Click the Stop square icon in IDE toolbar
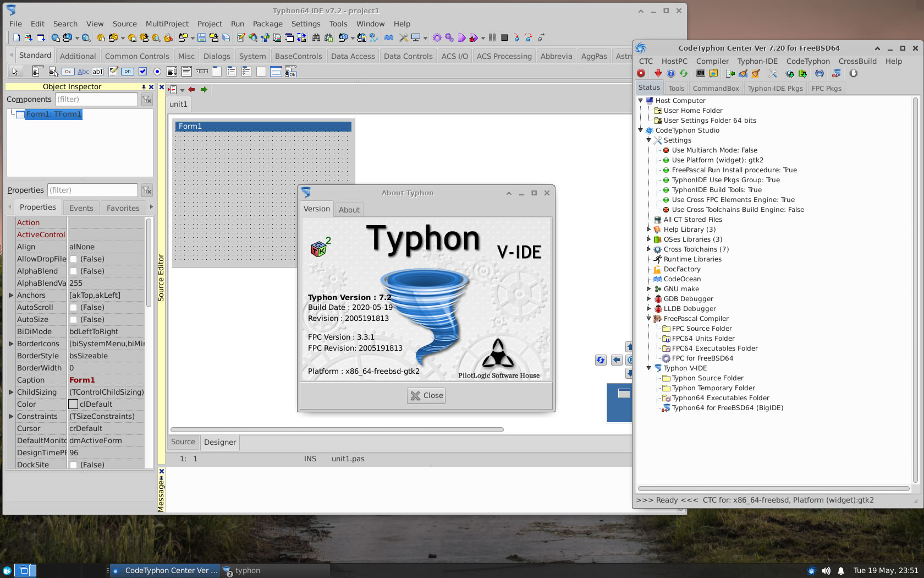Image resolution: width=924 pixels, height=578 pixels. click(504, 37)
